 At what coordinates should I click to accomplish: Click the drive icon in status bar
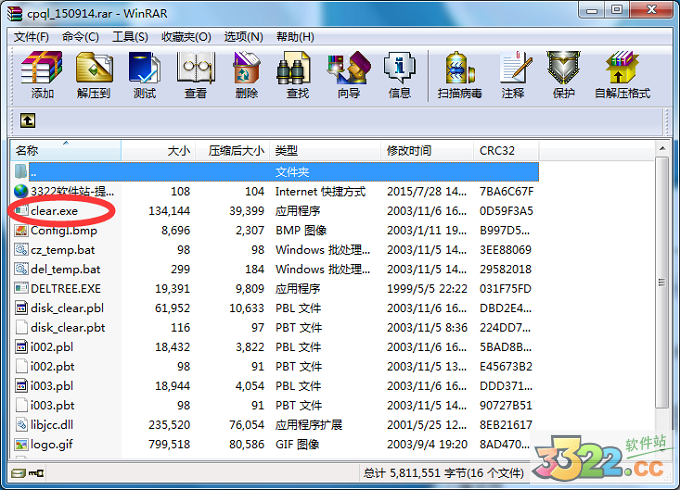coord(19,473)
